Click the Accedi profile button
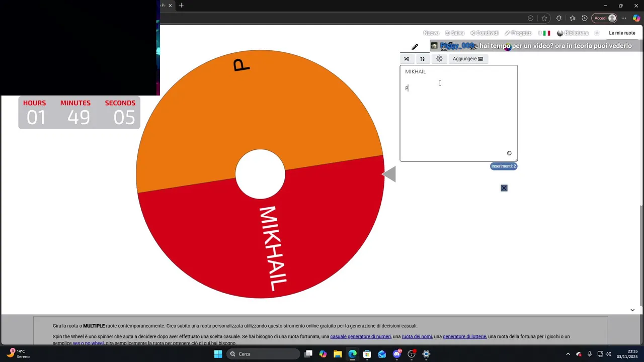 pos(604,18)
